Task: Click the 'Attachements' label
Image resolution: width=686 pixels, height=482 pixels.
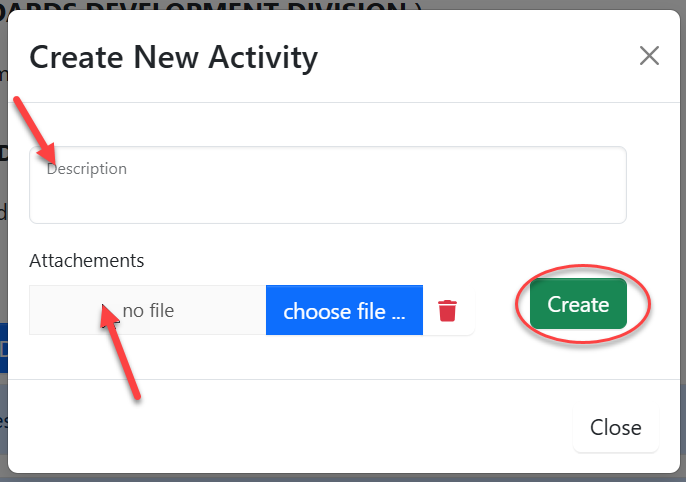Action: tap(87, 261)
